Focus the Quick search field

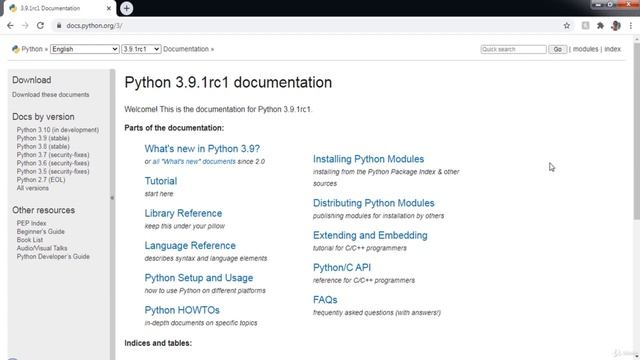click(513, 49)
